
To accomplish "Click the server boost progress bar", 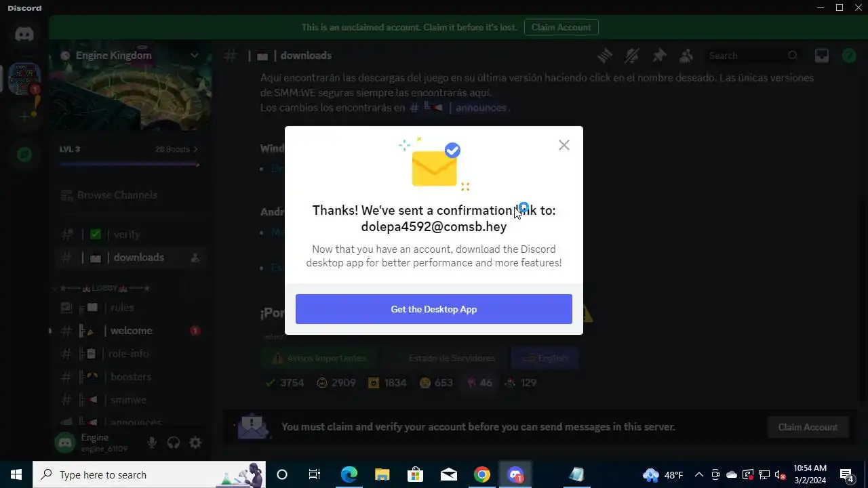I will [130, 165].
